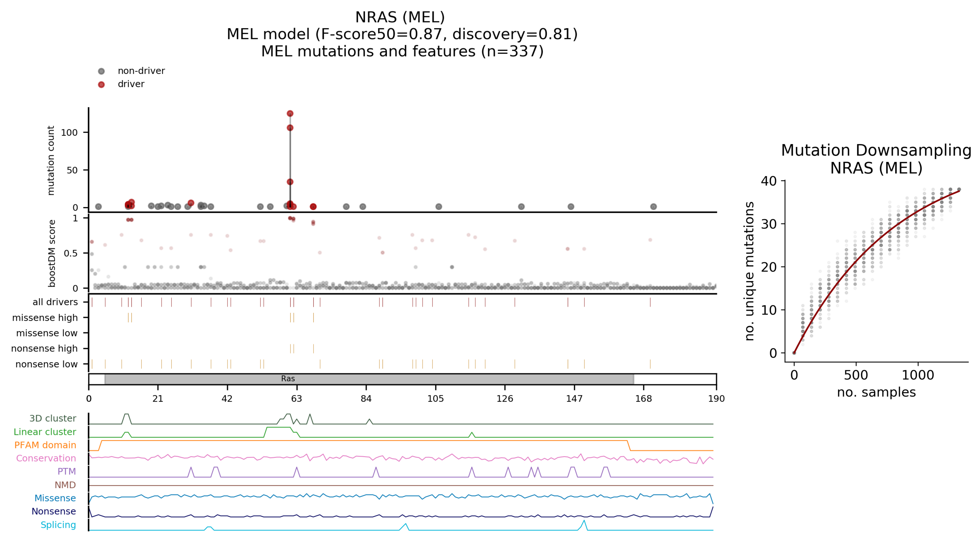Click the 'boostDM score' y-axis label
Screen dimensions: 980x543
(x=52, y=253)
